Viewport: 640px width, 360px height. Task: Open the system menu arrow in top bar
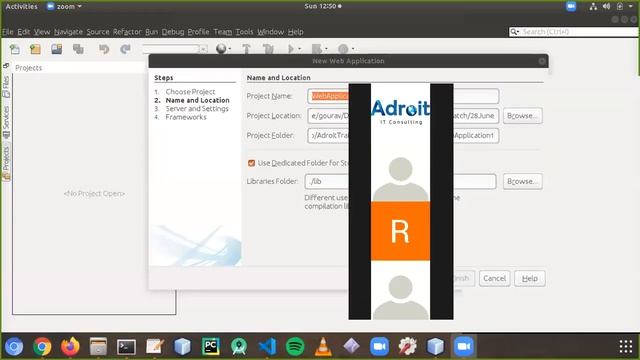click(631, 7)
